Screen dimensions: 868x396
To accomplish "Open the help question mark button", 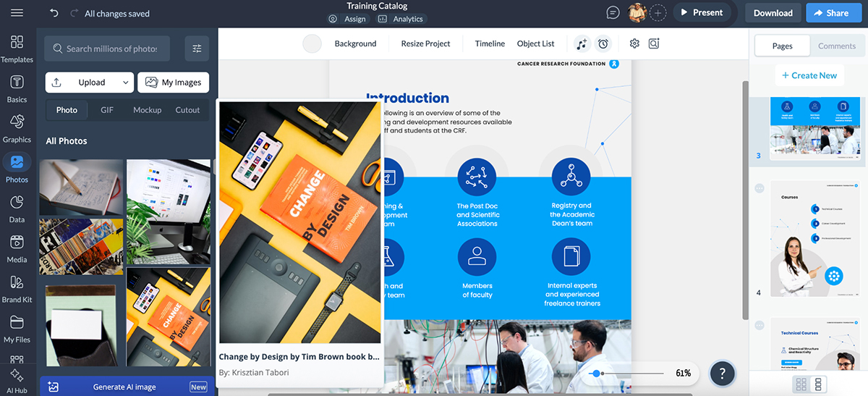I will [723, 374].
